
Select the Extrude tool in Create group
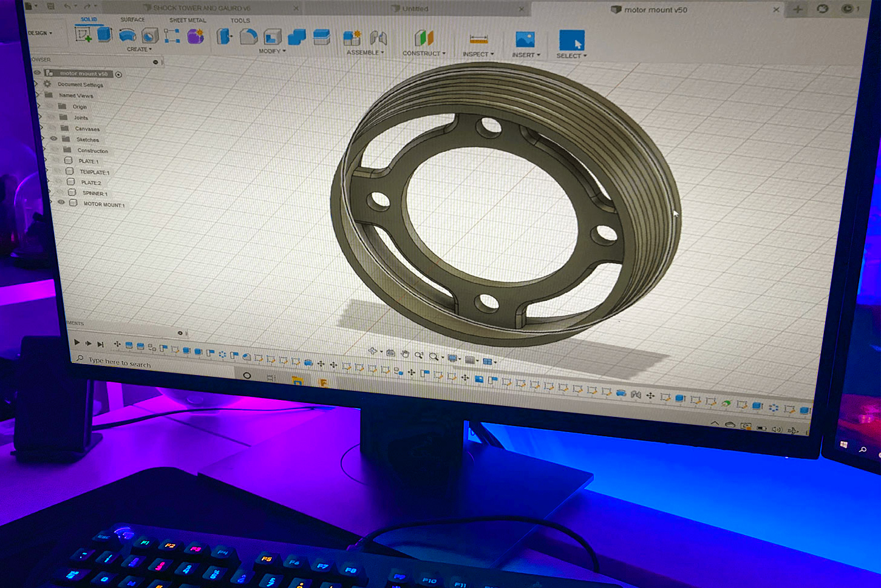[x=105, y=35]
